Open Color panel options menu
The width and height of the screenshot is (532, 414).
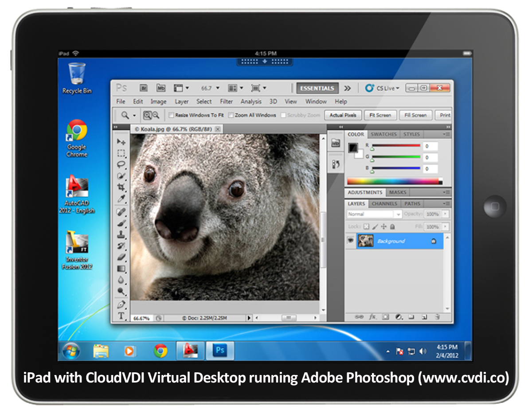(446, 134)
